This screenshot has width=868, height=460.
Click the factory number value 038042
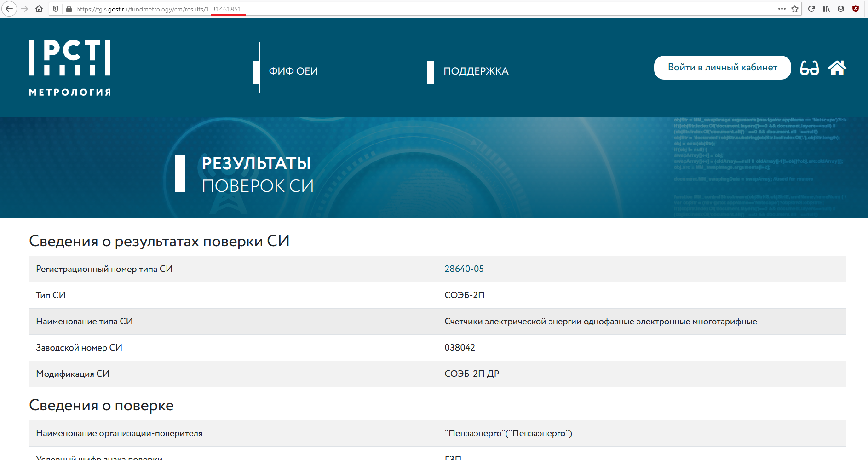click(x=460, y=347)
